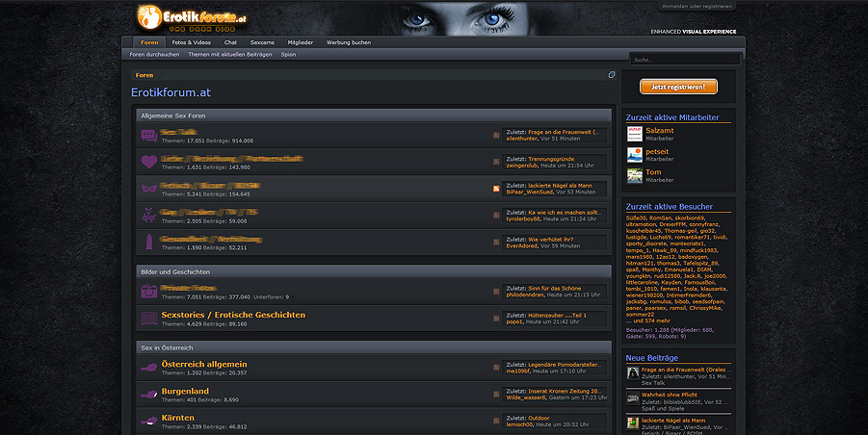Open the Salzamt staff profile link

coord(660,131)
